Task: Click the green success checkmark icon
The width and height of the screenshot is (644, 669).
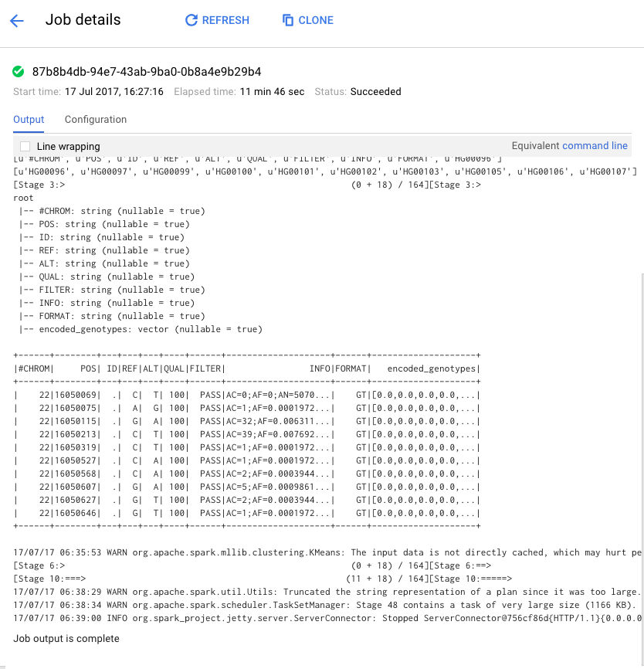Action: 19,72
